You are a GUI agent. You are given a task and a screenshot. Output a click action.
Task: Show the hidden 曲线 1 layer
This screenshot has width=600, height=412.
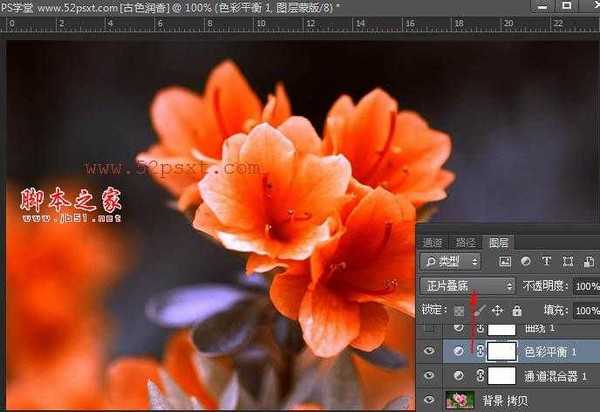coord(429,328)
